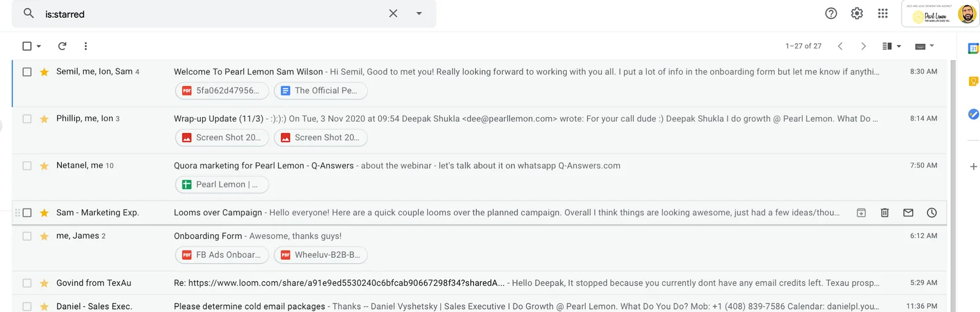Snooze the Looms over Campaign email
Image resolution: width=980 pixels, height=312 pixels.
(x=932, y=213)
